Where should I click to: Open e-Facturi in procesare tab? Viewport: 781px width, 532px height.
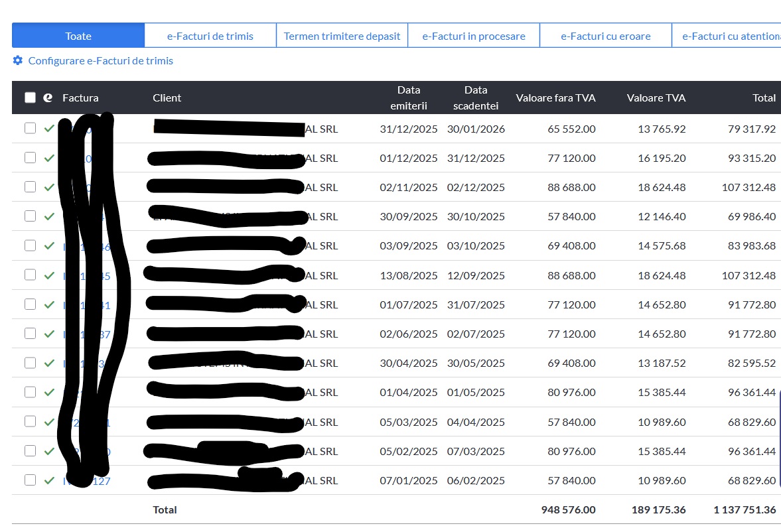474,36
